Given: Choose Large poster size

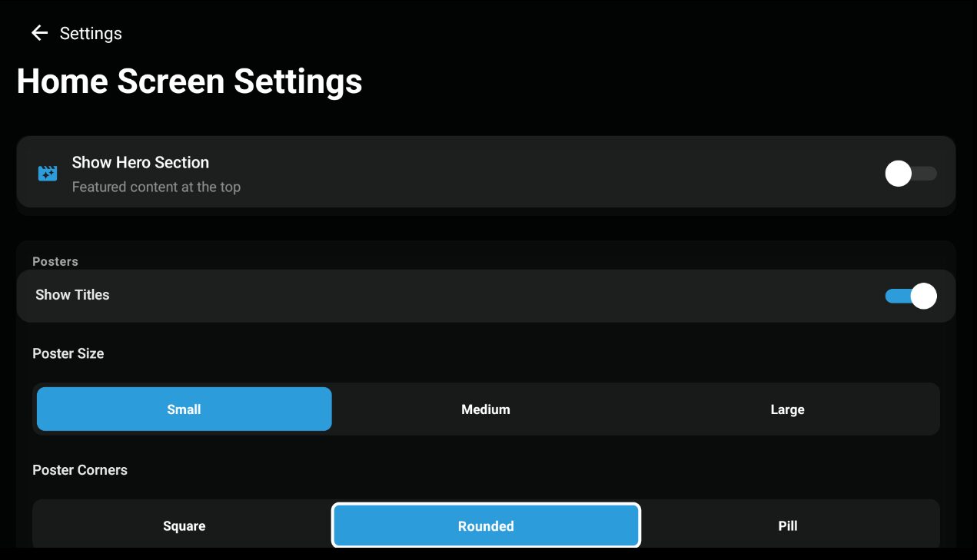Looking at the screenshot, I should tap(787, 409).
